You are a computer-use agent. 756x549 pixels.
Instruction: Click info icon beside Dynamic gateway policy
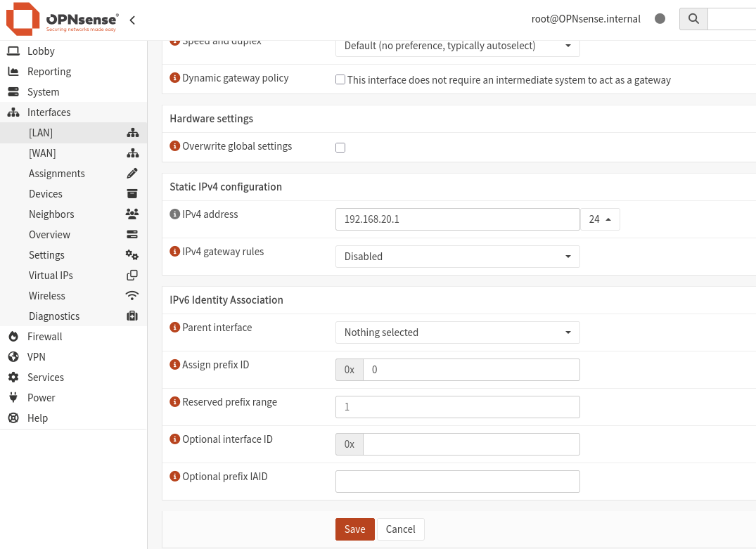click(175, 77)
